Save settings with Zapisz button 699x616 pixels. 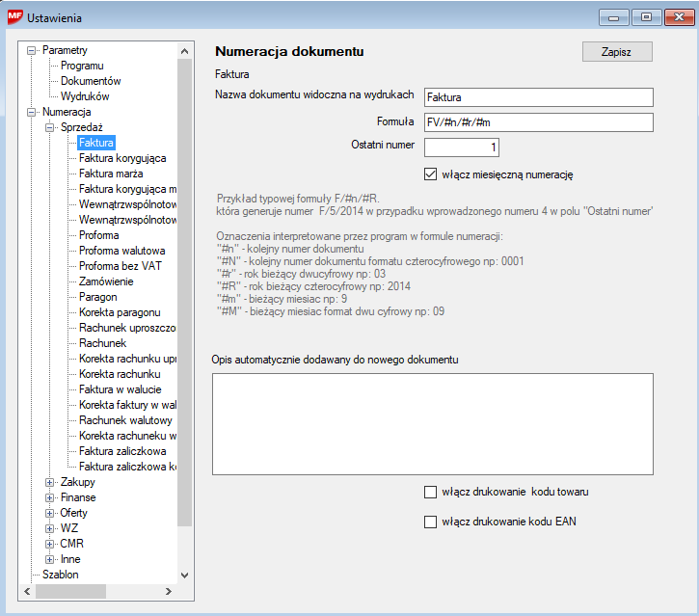coord(617,52)
